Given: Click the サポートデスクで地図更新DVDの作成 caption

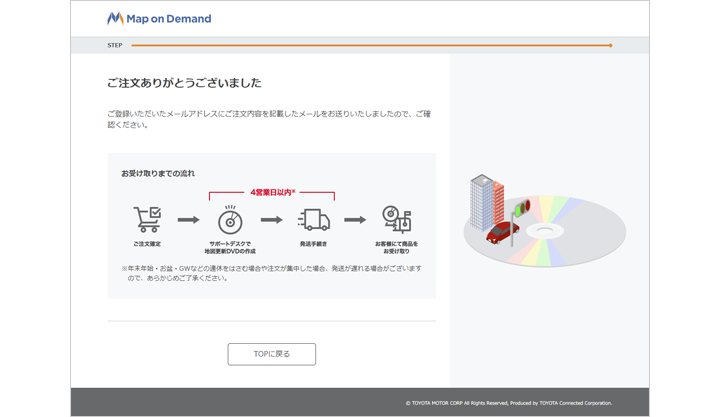Looking at the screenshot, I should click(230, 248).
